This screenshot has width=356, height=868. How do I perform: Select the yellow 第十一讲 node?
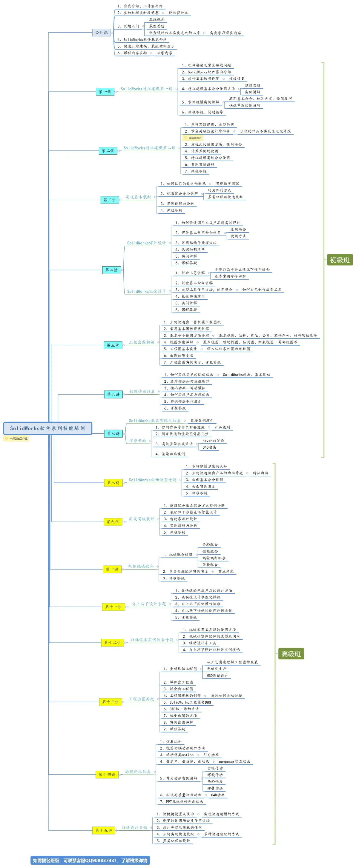[x=113, y=607]
